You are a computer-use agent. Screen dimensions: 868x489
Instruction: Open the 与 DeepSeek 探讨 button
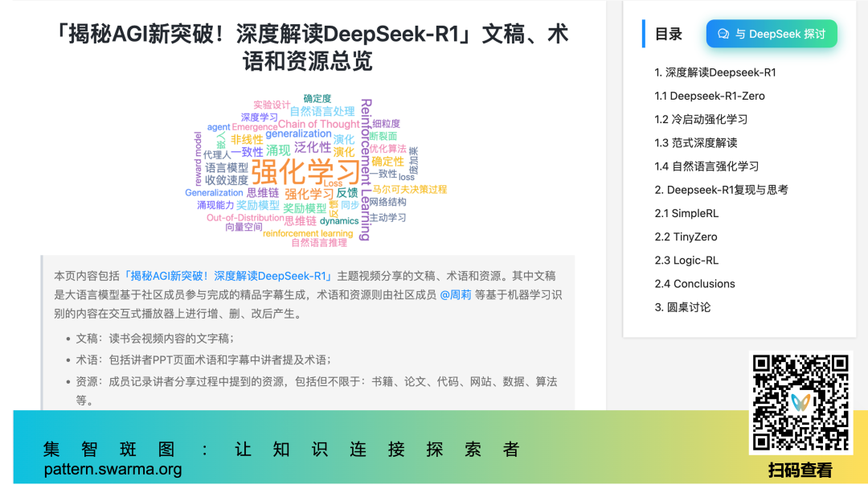[772, 35]
